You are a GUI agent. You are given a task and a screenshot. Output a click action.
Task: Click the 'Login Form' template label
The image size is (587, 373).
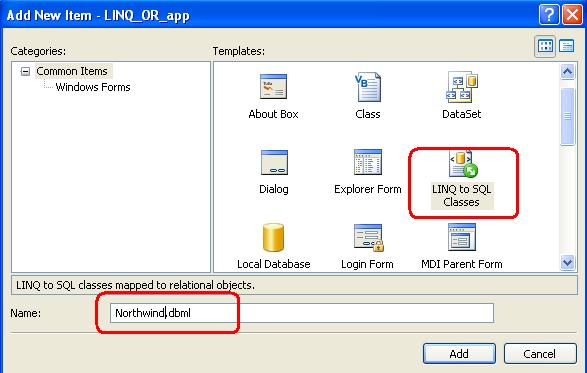click(x=367, y=265)
